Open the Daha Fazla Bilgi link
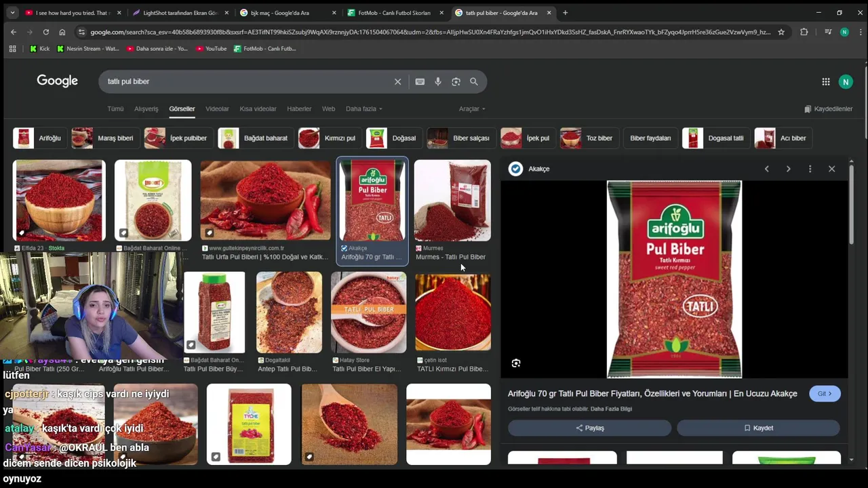The image size is (868, 488). click(x=611, y=409)
